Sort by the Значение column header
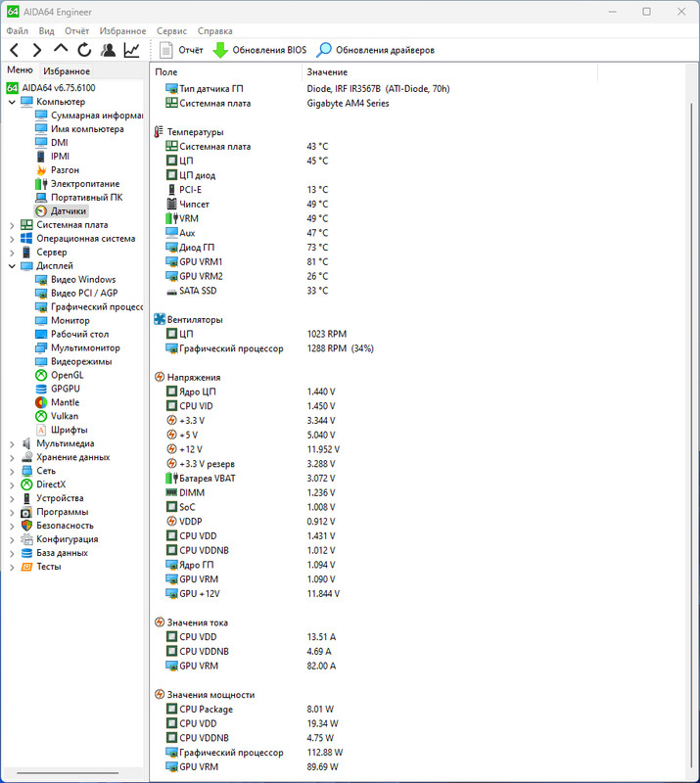This screenshot has width=700, height=783. (449, 71)
